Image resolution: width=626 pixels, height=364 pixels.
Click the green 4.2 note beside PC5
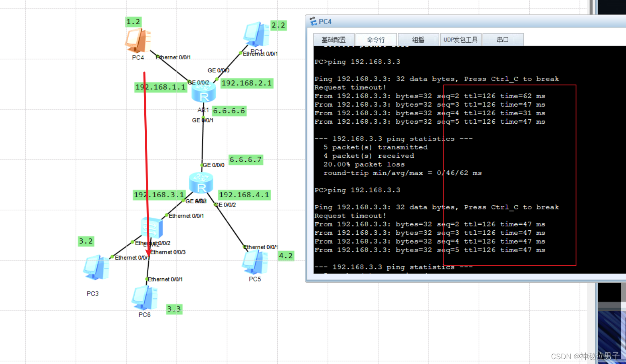[x=286, y=256]
